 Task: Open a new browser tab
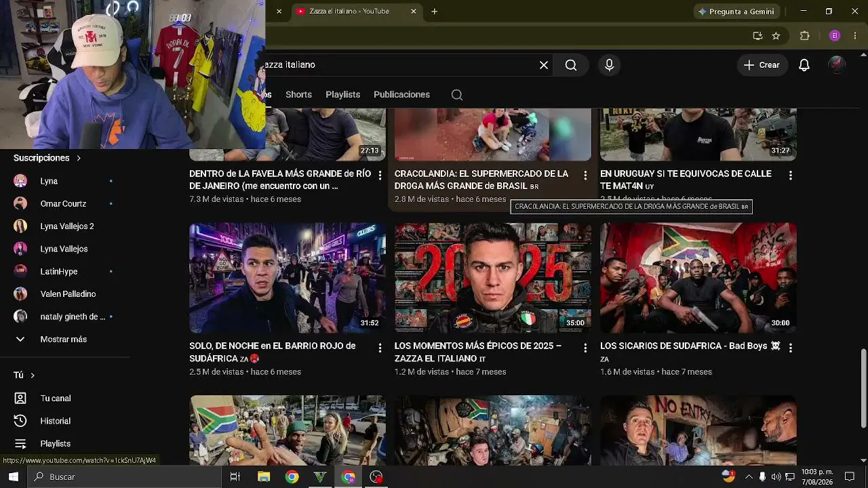pos(434,12)
